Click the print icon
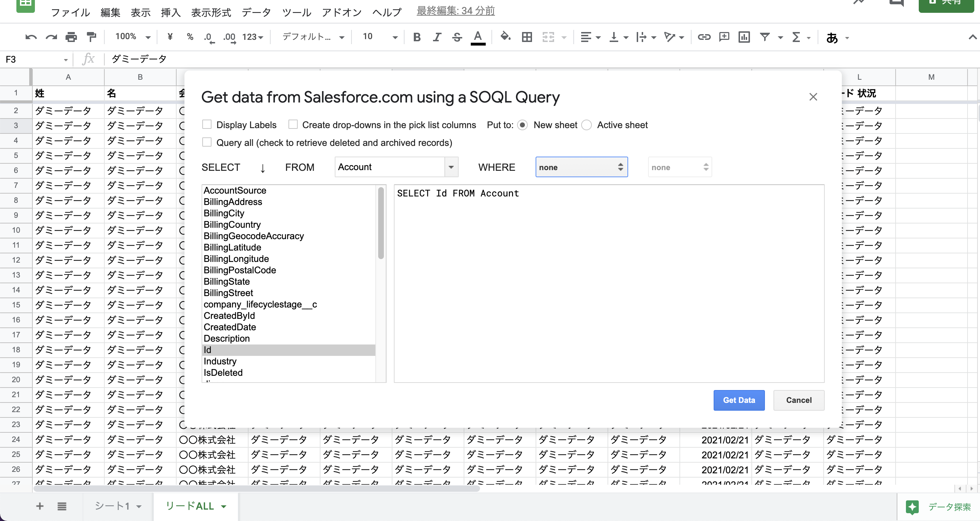This screenshot has width=980, height=521. 71,37
